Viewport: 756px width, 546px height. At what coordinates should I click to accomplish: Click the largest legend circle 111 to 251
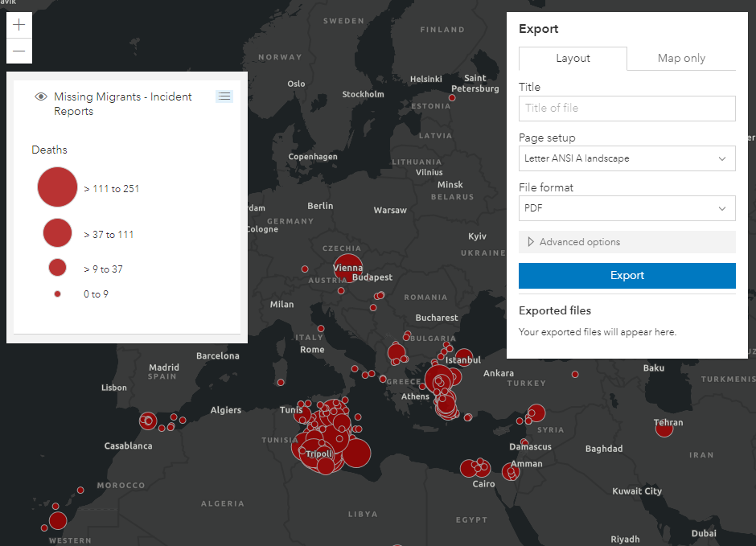tap(57, 187)
